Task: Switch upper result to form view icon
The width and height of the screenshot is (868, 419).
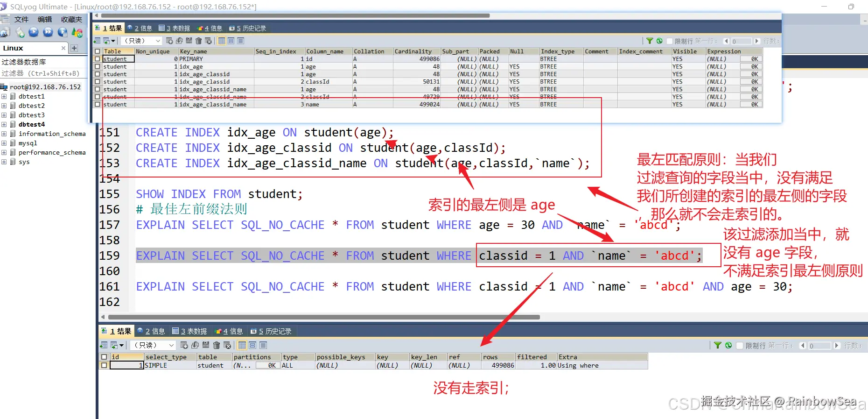Action: 231,41
